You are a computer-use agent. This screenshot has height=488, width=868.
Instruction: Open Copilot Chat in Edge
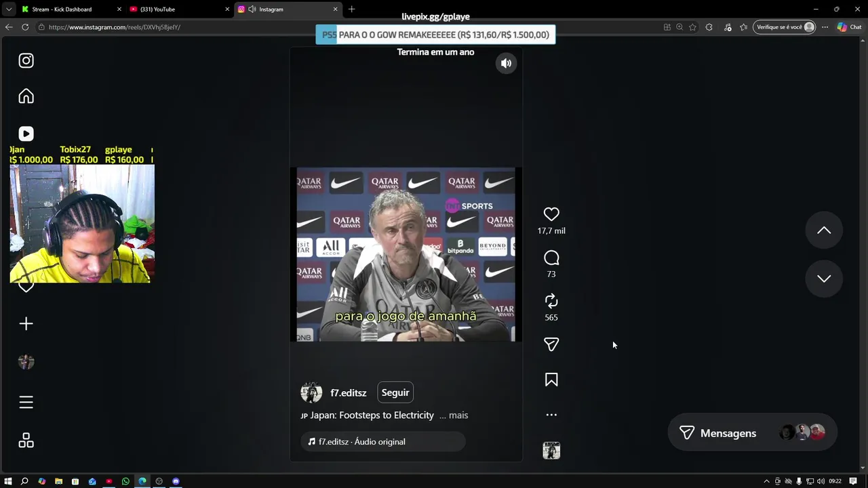pos(849,27)
